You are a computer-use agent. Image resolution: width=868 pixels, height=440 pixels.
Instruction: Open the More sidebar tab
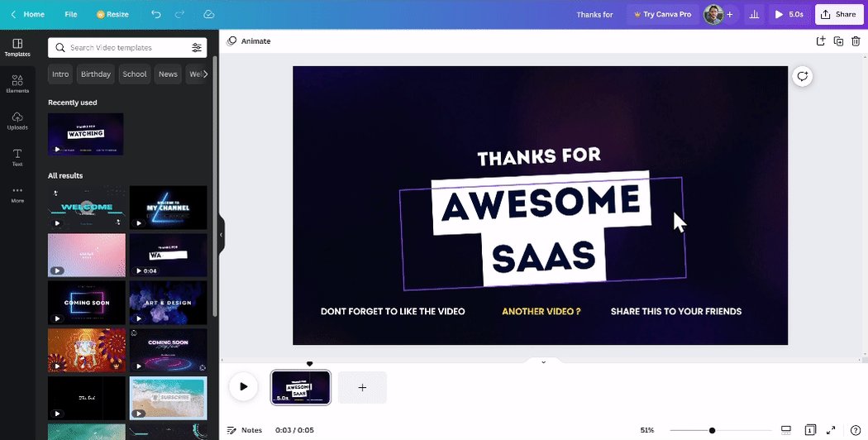(x=17, y=194)
